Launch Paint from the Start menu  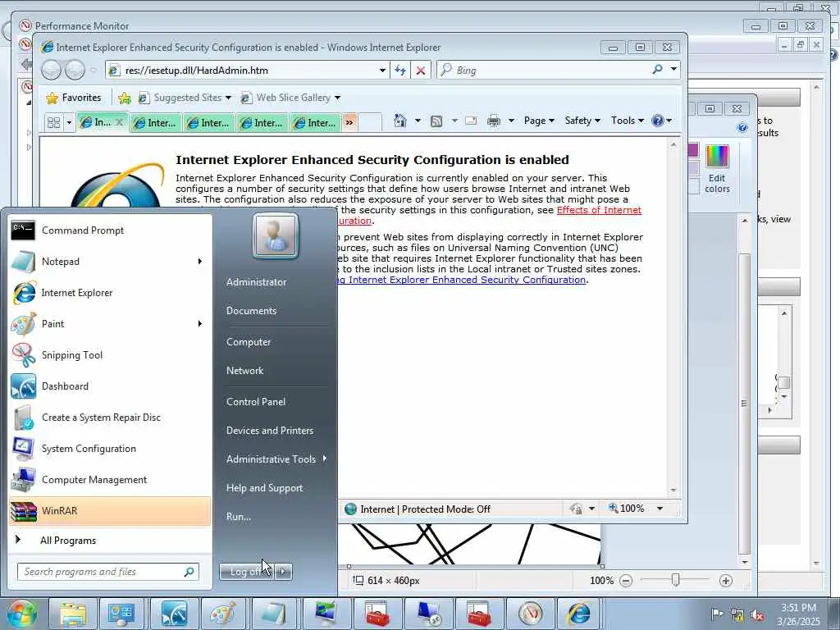tap(102, 323)
